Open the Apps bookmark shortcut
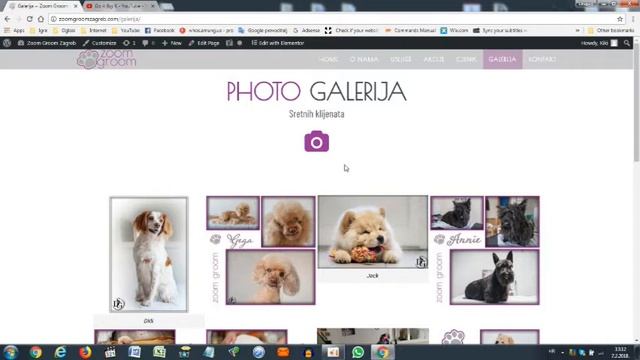Image resolution: width=640 pixels, height=360 pixels. [15, 31]
